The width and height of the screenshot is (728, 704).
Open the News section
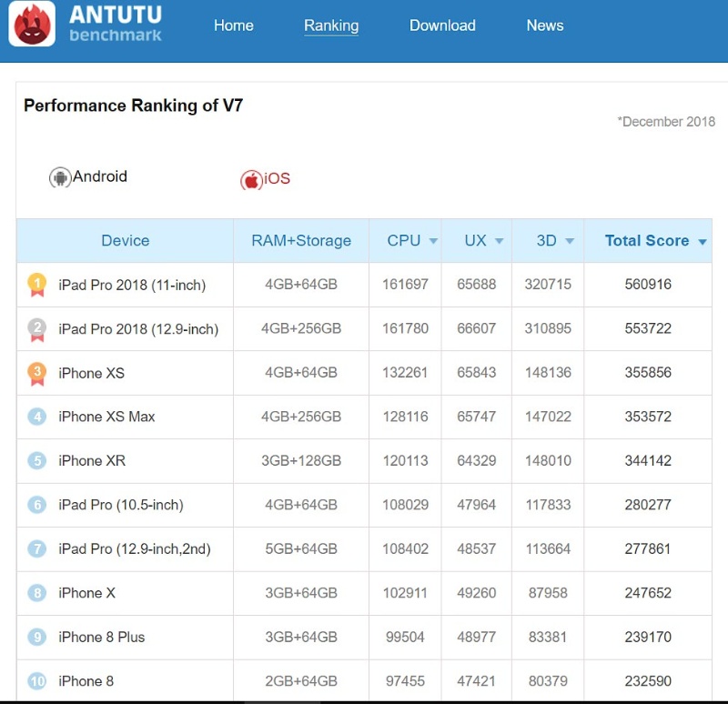click(545, 25)
